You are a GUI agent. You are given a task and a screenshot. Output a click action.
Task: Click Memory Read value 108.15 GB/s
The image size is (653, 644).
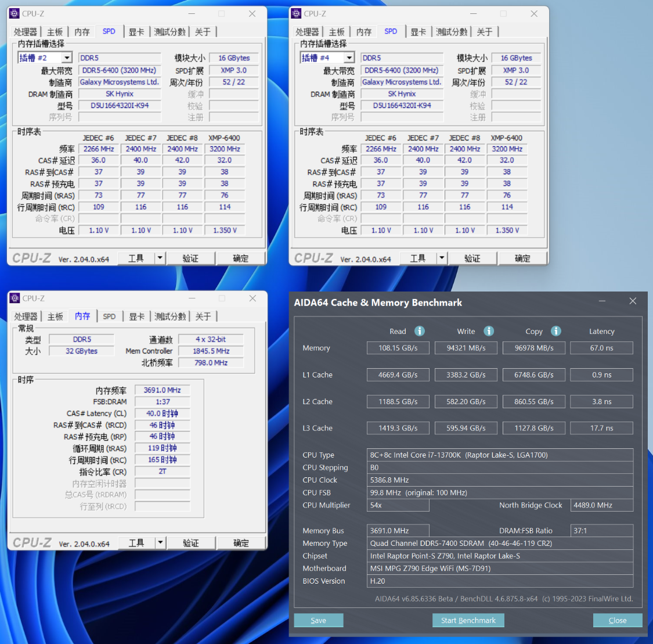pos(398,348)
